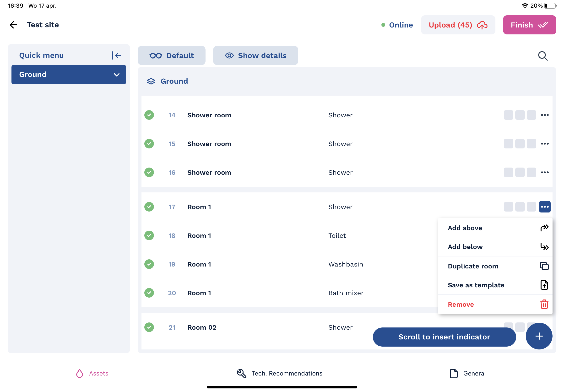Tap the round plus add button
This screenshot has width=564, height=392.
pyautogui.click(x=539, y=336)
